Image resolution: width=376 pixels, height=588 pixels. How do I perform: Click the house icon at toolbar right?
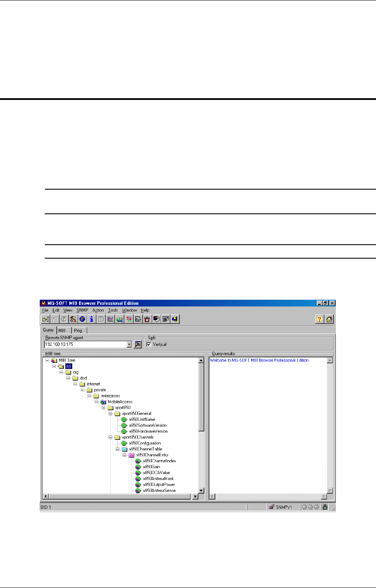pos(329,320)
